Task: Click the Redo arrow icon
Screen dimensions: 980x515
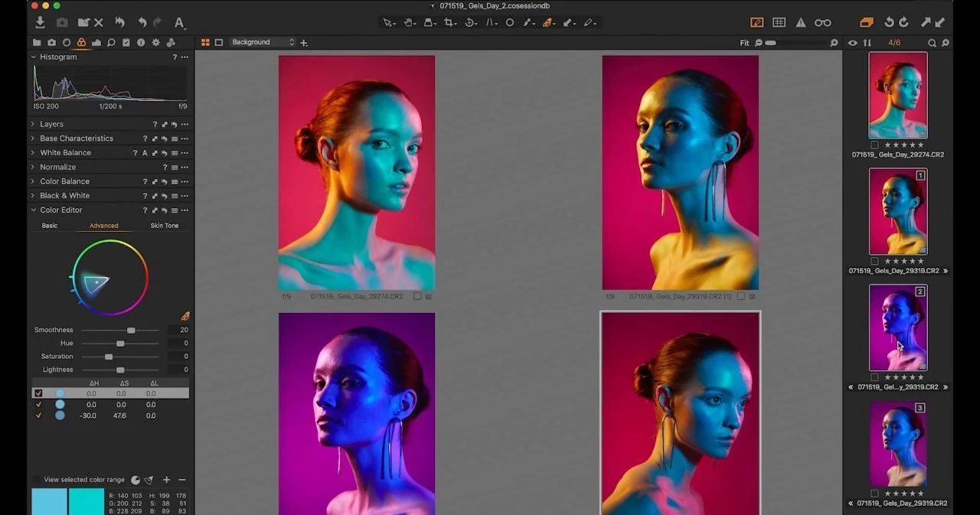Action: click(x=158, y=23)
